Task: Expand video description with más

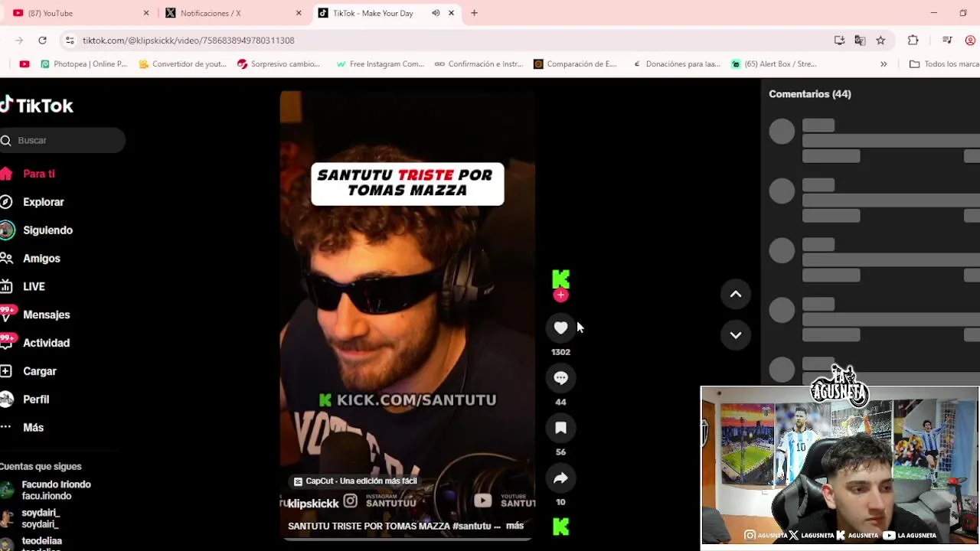Action: tap(514, 526)
